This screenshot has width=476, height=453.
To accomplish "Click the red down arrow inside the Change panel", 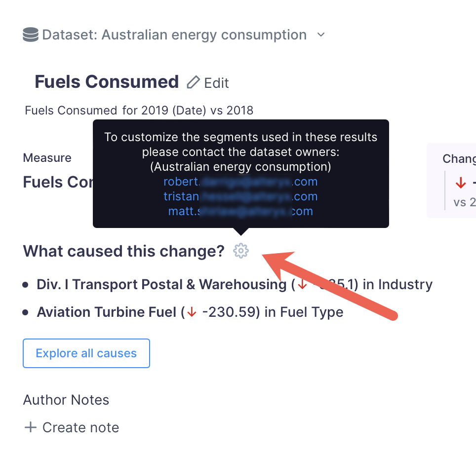I will pyautogui.click(x=460, y=182).
